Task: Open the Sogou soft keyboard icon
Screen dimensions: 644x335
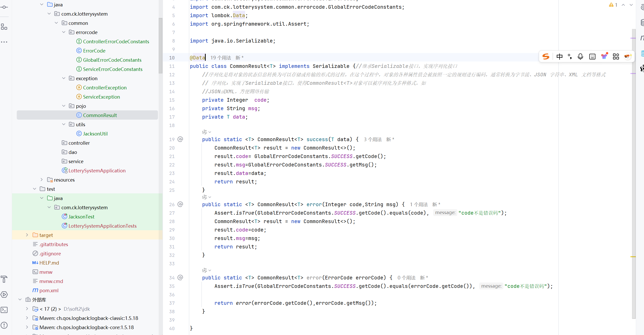Action: pos(592,57)
